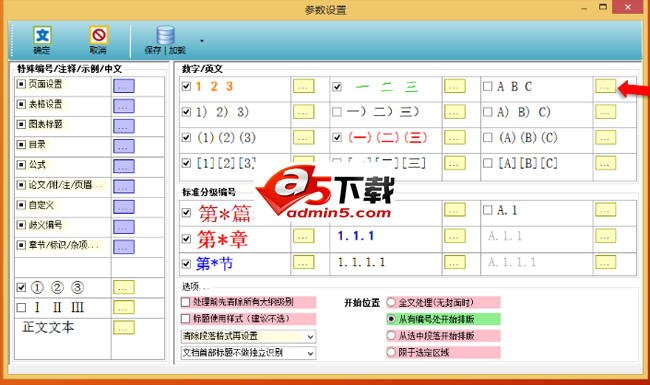650x385 pixels.
Task: Open format button for 1 2 3 row
Action: [x=303, y=86]
